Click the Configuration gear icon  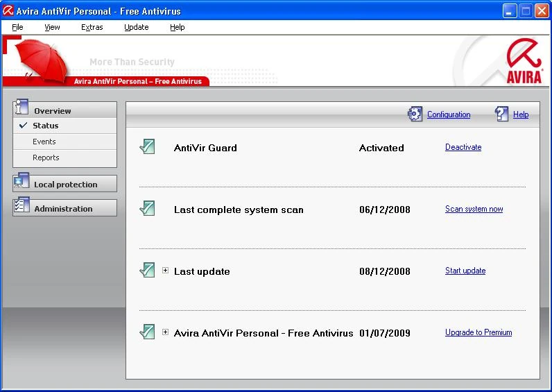point(415,114)
